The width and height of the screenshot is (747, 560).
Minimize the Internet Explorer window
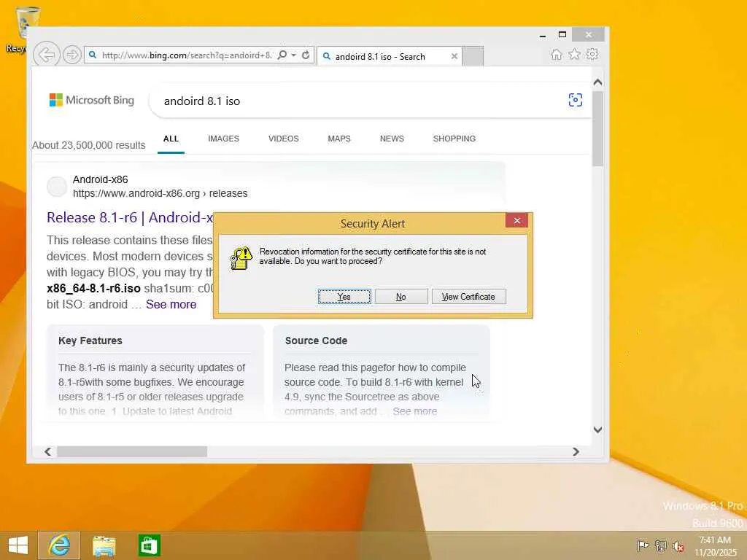pyautogui.click(x=543, y=35)
